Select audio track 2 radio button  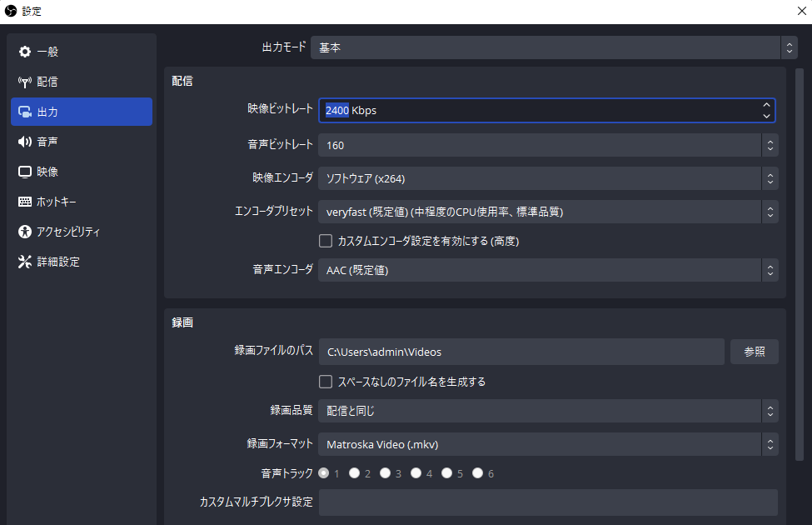tap(354, 472)
